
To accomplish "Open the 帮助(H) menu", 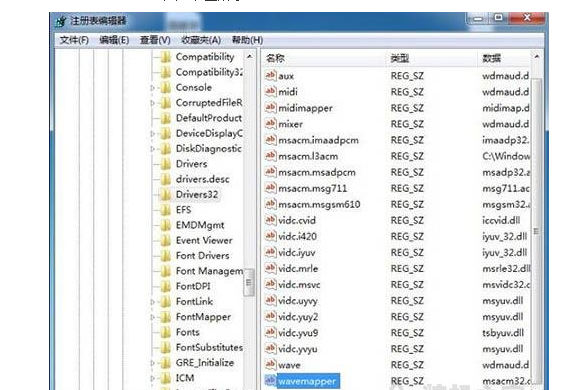I will [x=248, y=40].
